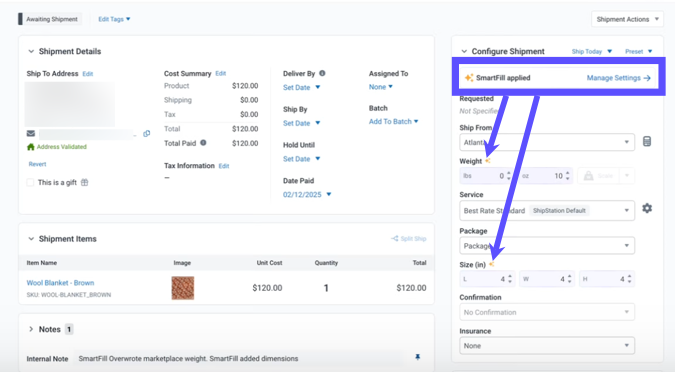Click the pin icon on internal note
675x372 pixels.
point(418,357)
